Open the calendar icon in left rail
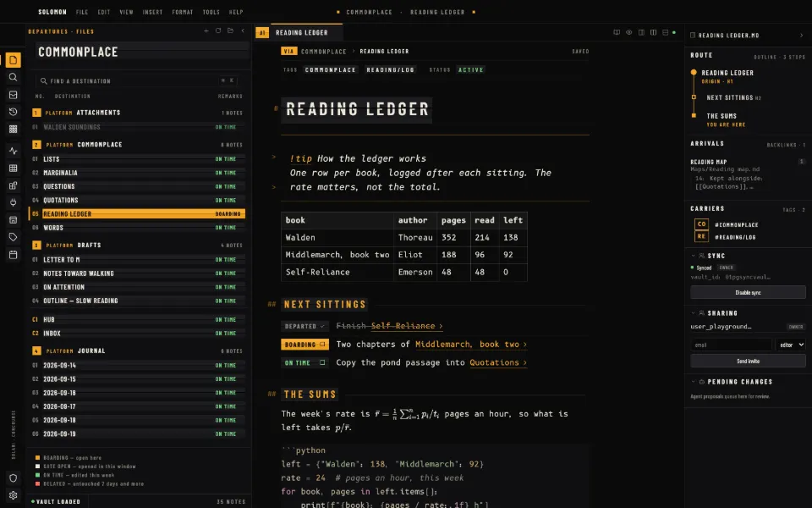This screenshot has height=508, width=812. click(x=13, y=255)
